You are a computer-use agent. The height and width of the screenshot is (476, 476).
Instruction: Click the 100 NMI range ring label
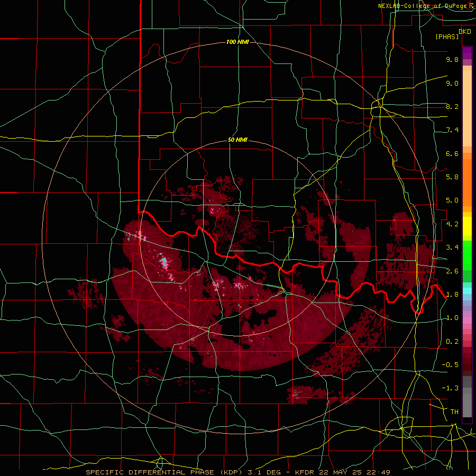coord(237,42)
